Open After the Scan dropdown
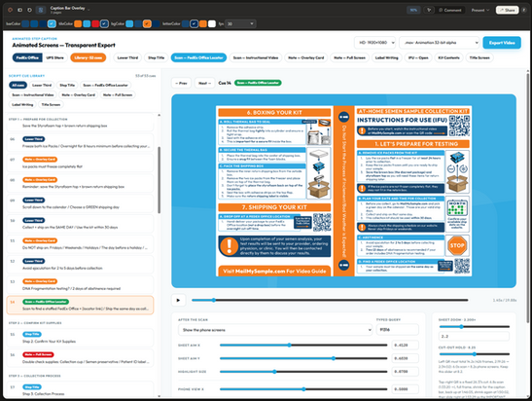The height and width of the screenshot is (401, 532). pyautogui.click(x=275, y=330)
